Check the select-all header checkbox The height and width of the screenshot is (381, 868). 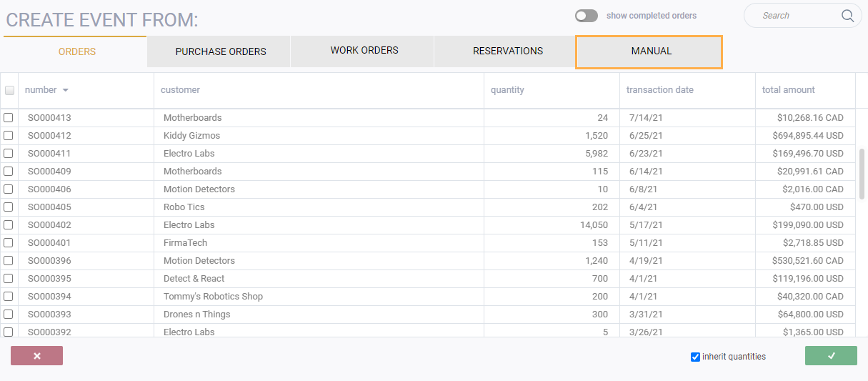click(9, 90)
